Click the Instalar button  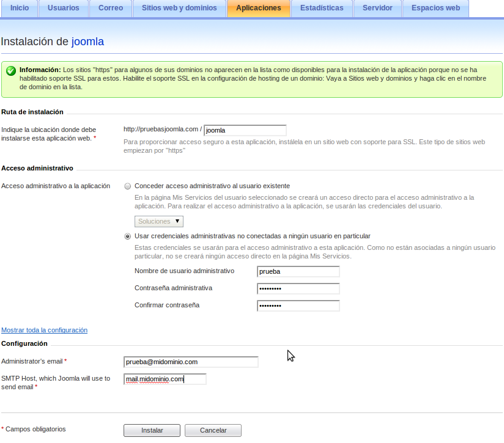(152, 431)
